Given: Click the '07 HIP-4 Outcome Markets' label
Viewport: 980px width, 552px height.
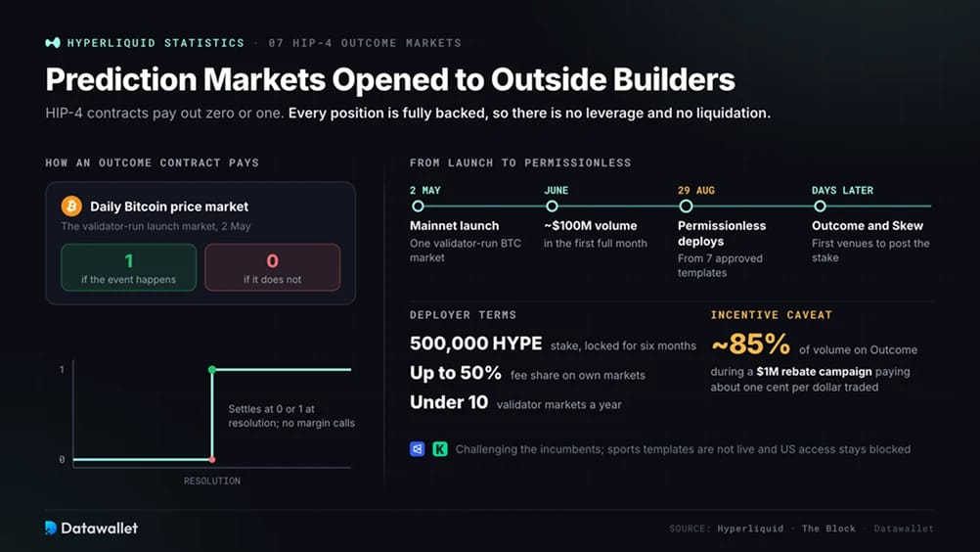Looking at the screenshot, I should coord(365,43).
